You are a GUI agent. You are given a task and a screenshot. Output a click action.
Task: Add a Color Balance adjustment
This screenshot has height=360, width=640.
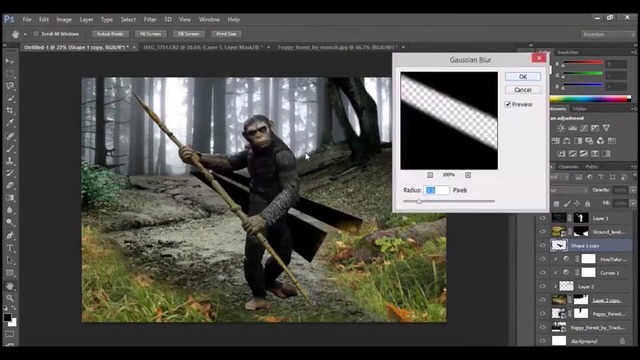(x=567, y=141)
